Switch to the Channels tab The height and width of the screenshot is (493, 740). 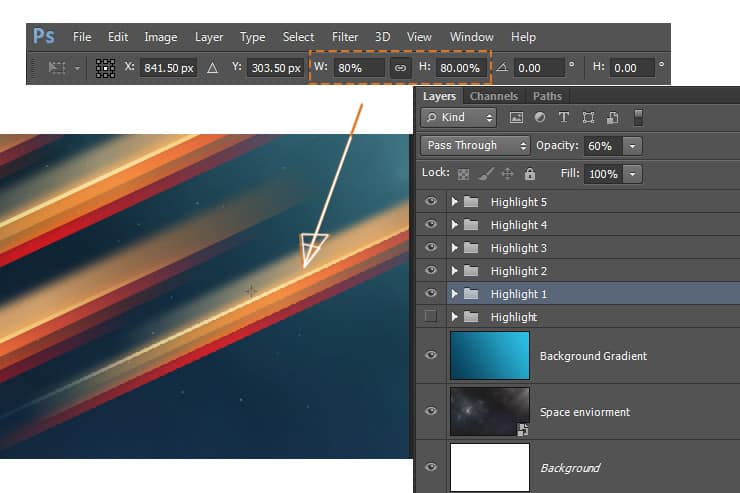(x=494, y=96)
